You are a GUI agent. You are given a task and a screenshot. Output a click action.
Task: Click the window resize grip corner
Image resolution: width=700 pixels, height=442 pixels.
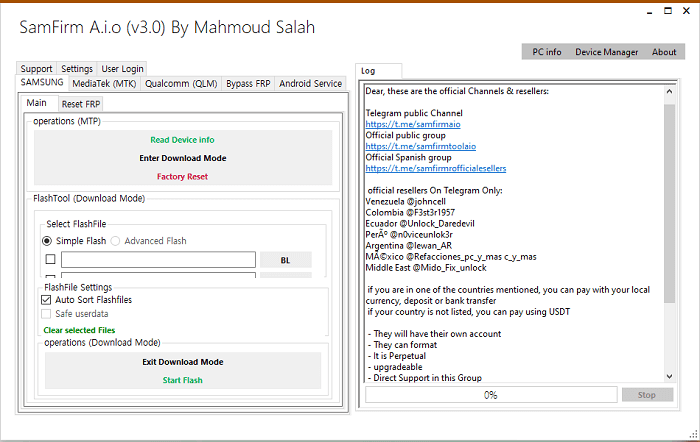pyautogui.click(x=693, y=434)
